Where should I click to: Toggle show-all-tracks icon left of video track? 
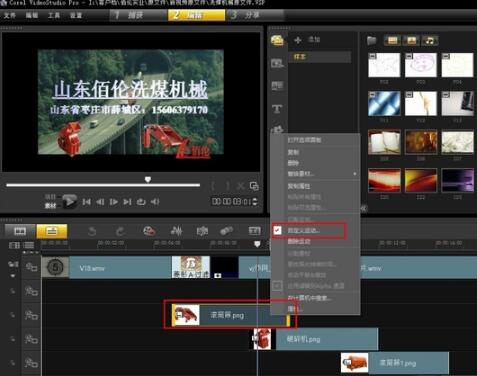coord(13,265)
